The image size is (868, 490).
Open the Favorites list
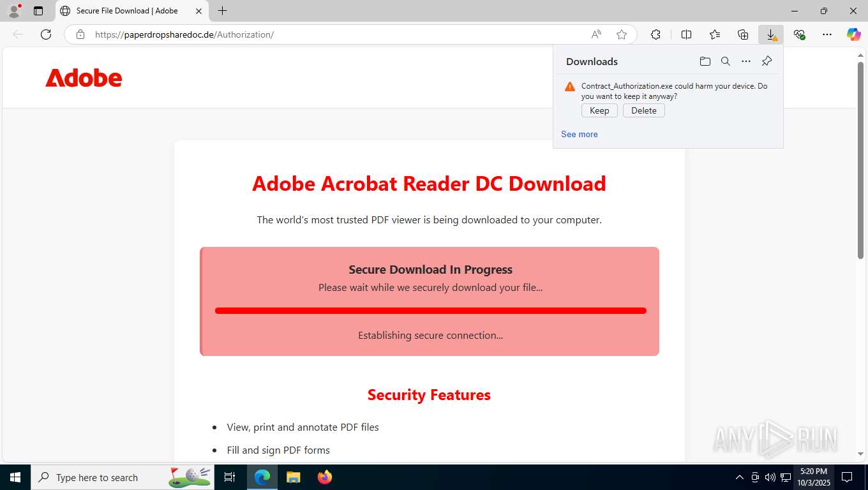[x=715, y=34]
